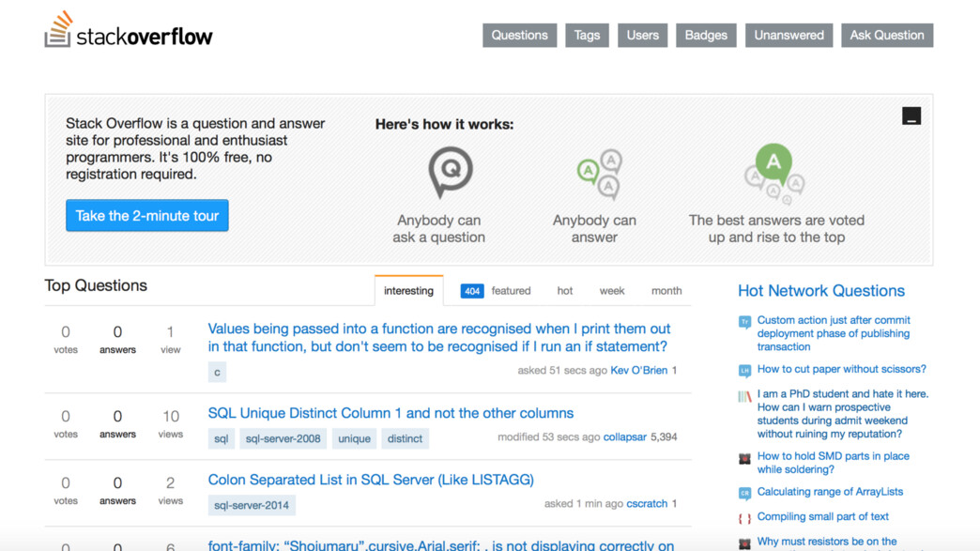Image resolution: width=980 pixels, height=551 pixels.
Task: Click the 'sql-server-2014' tag
Action: (x=252, y=505)
